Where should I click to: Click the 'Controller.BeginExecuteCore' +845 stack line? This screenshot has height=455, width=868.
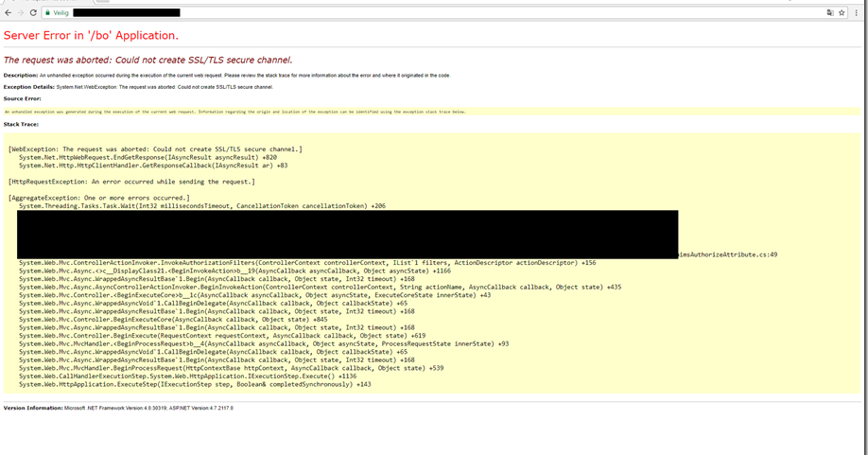(173, 320)
